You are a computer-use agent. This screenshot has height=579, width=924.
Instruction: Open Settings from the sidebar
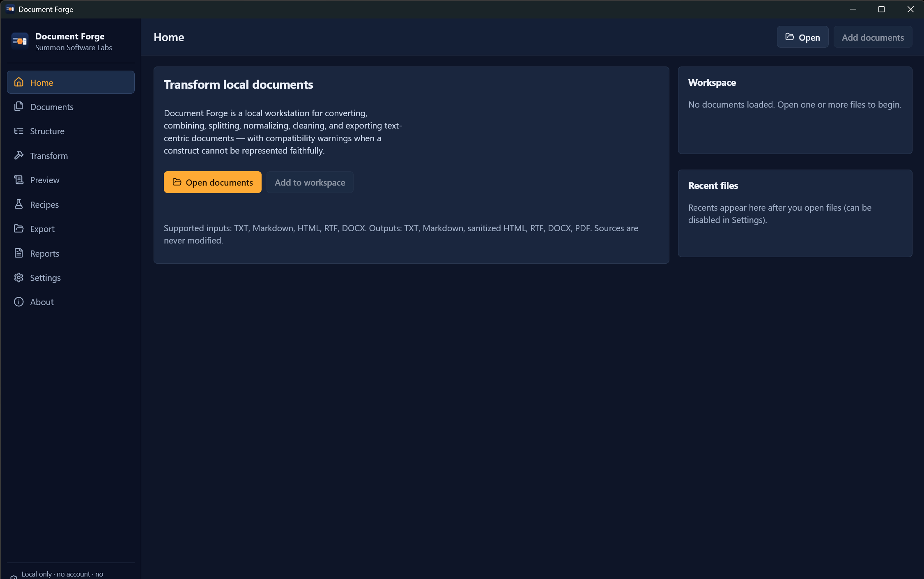(71, 278)
